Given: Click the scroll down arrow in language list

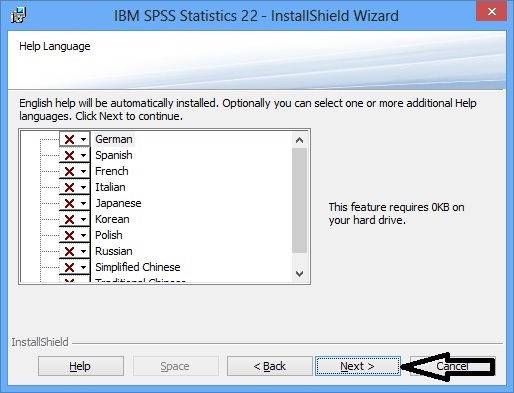Looking at the screenshot, I should coord(299,274).
